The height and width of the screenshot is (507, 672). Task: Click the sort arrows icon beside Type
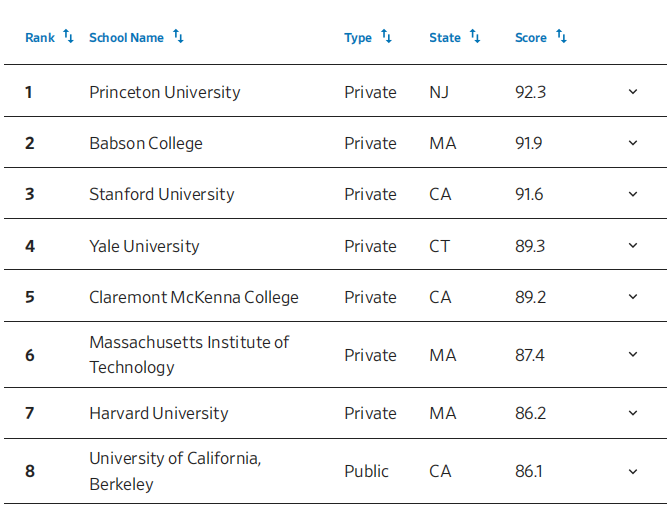pyautogui.click(x=386, y=37)
